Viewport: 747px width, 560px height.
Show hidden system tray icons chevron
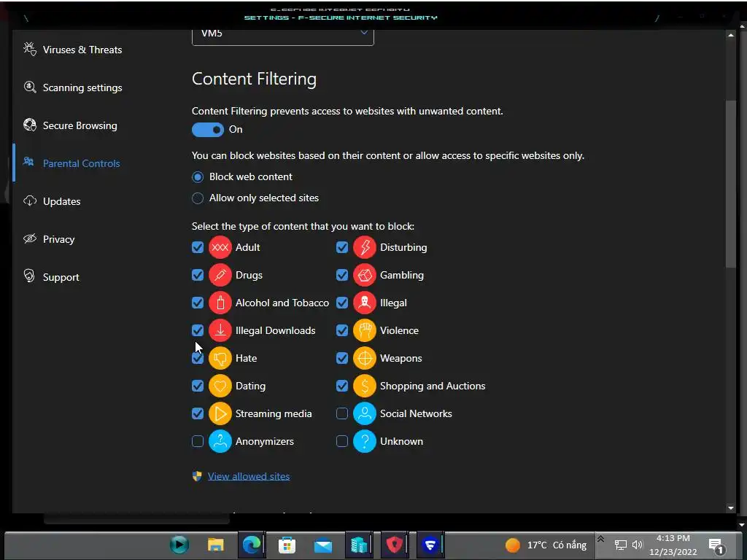(x=601, y=539)
